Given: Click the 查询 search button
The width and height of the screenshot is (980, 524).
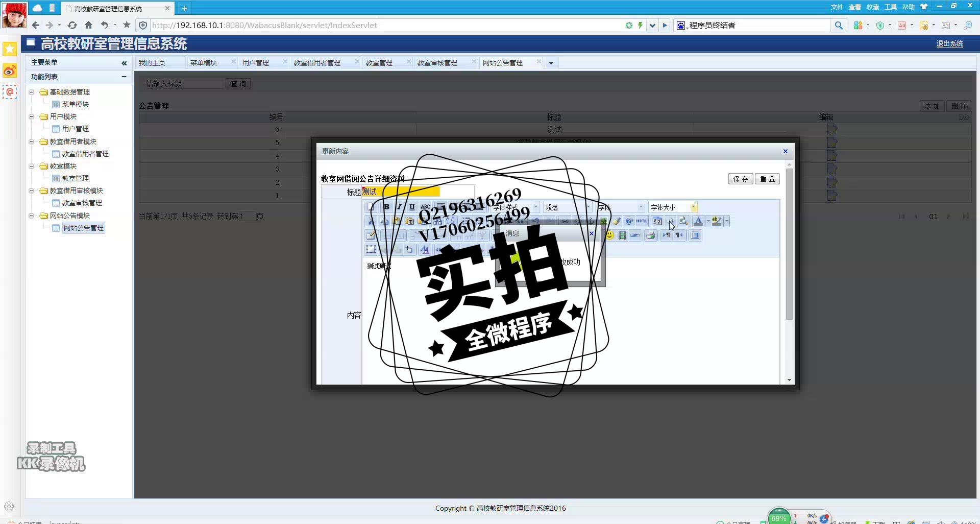Looking at the screenshot, I should pyautogui.click(x=238, y=84).
